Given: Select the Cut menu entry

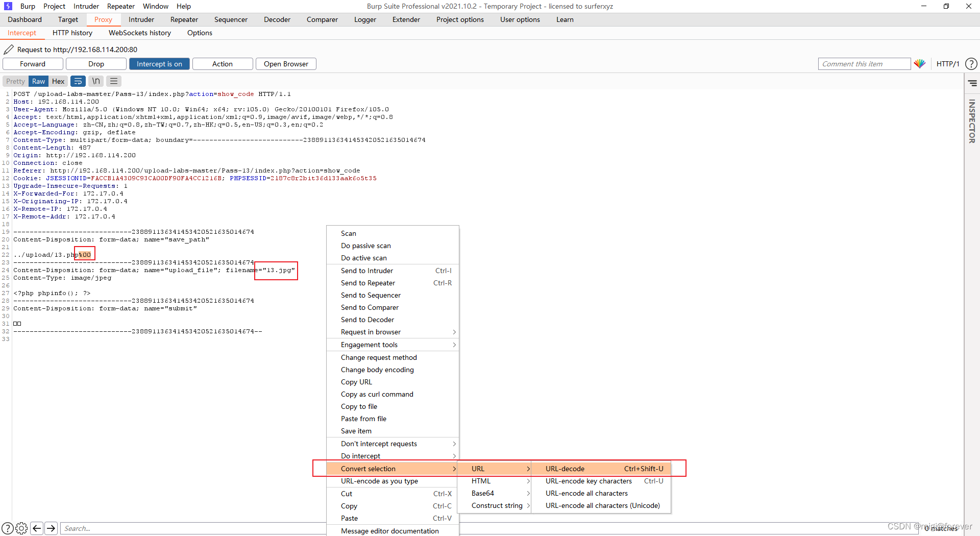Looking at the screenshot, I should tap(393, 494).
